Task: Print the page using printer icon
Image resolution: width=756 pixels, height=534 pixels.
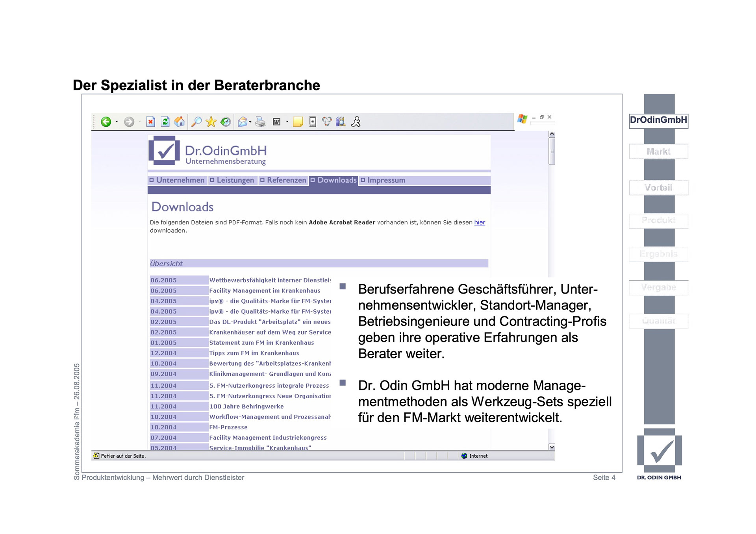Action: click(260, 122)
